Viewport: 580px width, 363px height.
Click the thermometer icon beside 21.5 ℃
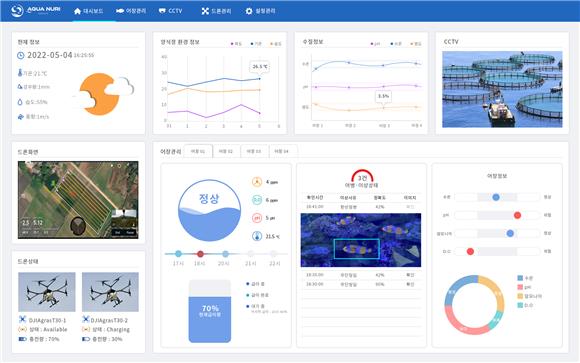tap(257, 236)
